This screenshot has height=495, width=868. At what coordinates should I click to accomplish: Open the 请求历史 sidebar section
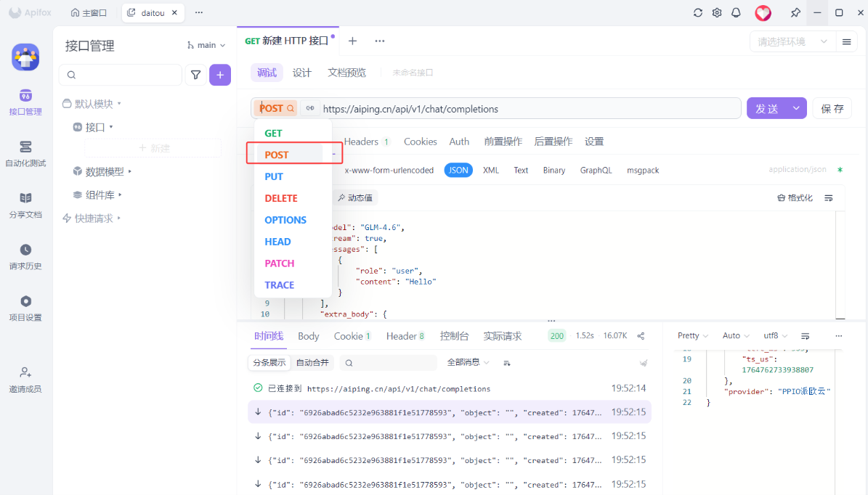pos(25,257)
